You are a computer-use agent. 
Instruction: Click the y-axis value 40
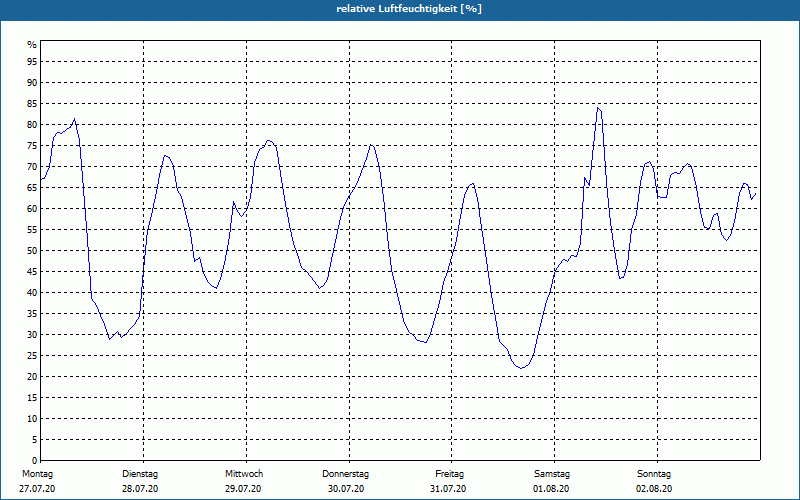click(x=32, y=292)
